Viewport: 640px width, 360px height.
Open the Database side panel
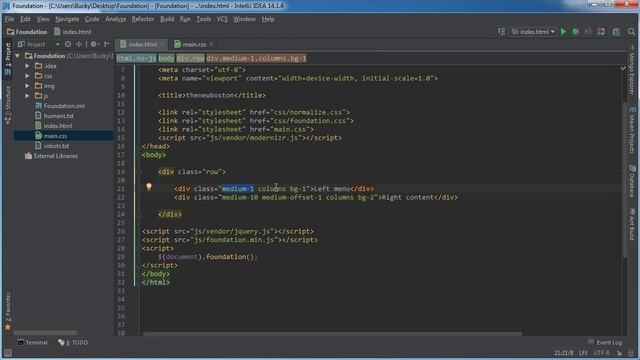tap(631, 181)
